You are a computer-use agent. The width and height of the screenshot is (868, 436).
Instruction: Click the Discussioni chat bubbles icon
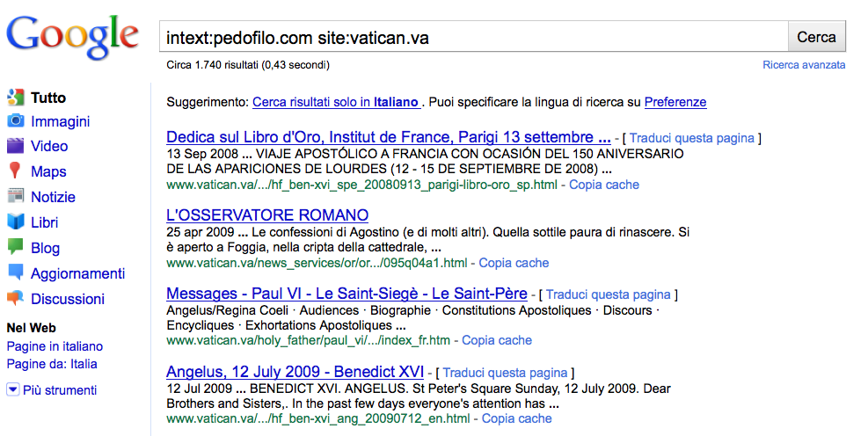[x=15, y=299]
